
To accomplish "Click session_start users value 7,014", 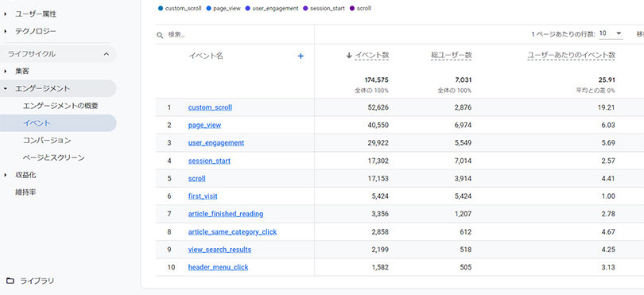I will [463, 161].
